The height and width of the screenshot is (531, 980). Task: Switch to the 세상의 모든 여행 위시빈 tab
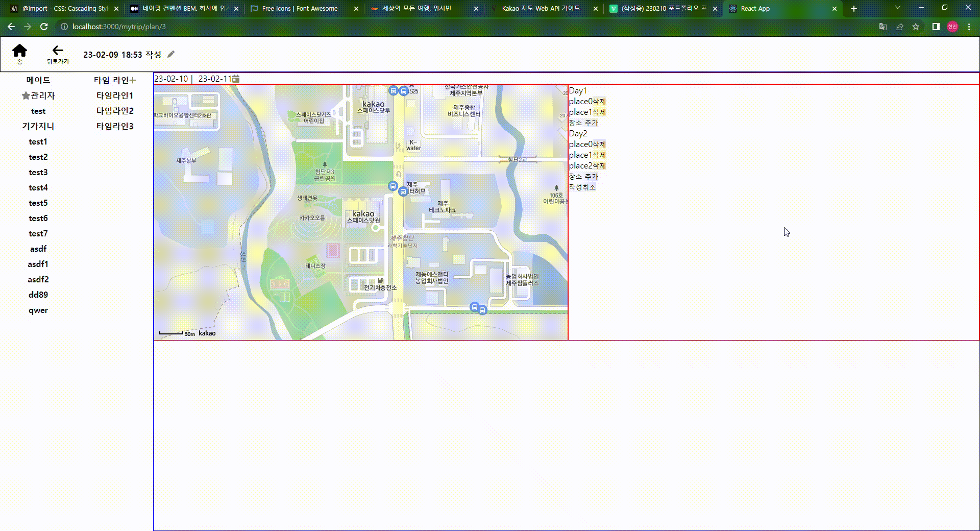point(424,9)
